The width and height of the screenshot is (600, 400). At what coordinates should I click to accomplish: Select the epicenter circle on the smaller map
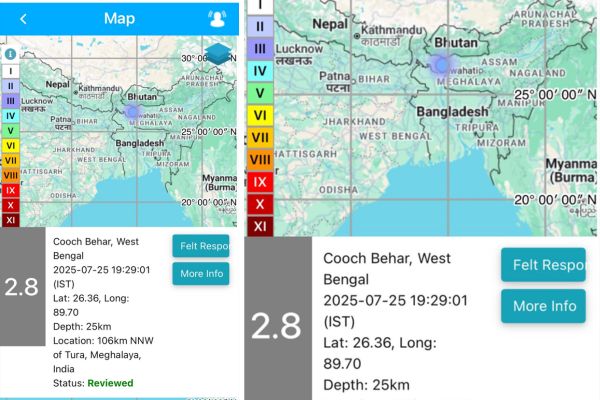click(132, 111)
